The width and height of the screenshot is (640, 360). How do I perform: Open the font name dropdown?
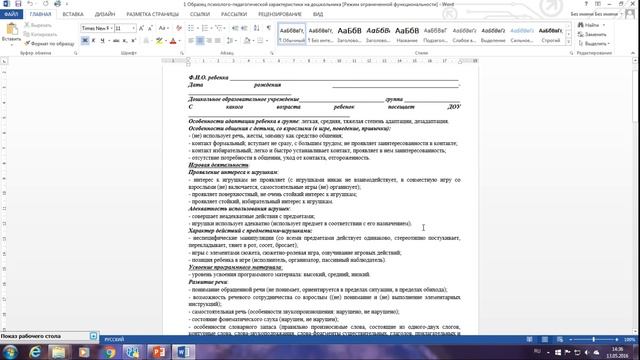tap(110, 28)
